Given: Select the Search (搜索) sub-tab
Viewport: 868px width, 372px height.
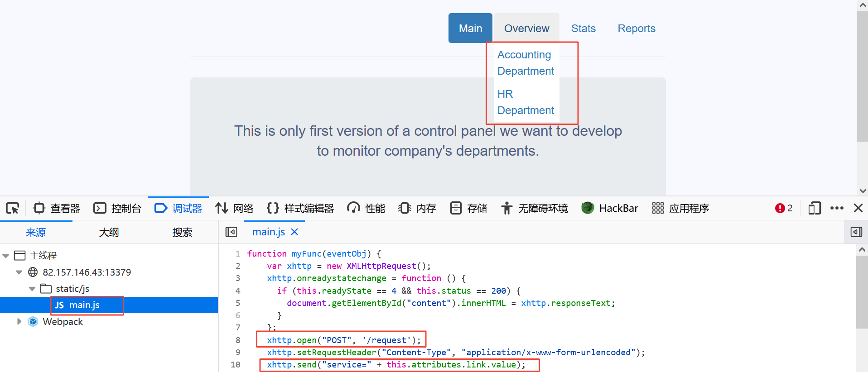Looking at the screenshot, I should pyautogui.click(x=182, y=233).
